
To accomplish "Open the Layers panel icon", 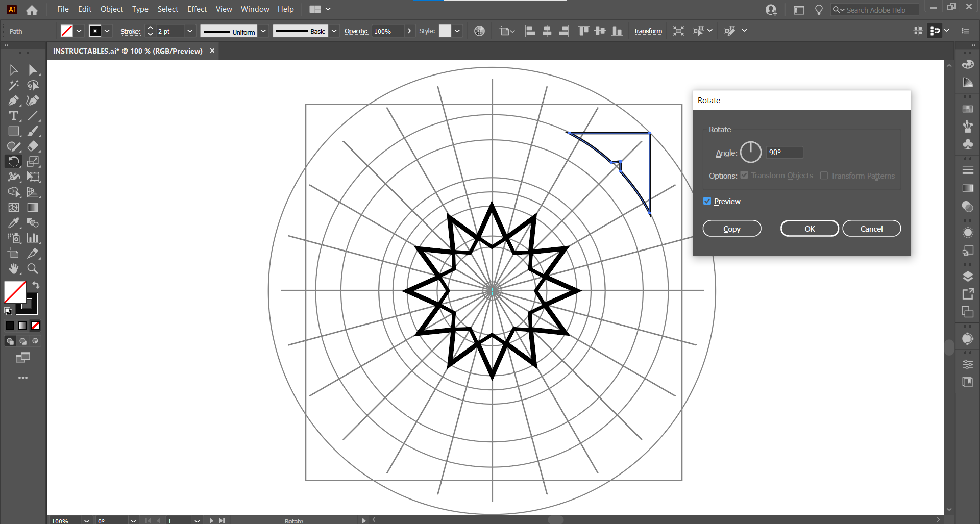I will click(967, 277).
